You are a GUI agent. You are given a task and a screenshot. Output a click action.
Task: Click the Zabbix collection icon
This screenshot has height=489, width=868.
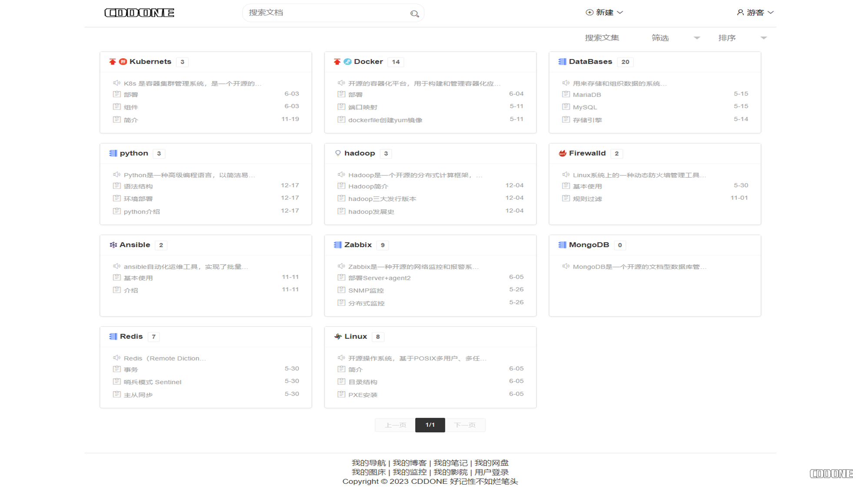point(338,245)
